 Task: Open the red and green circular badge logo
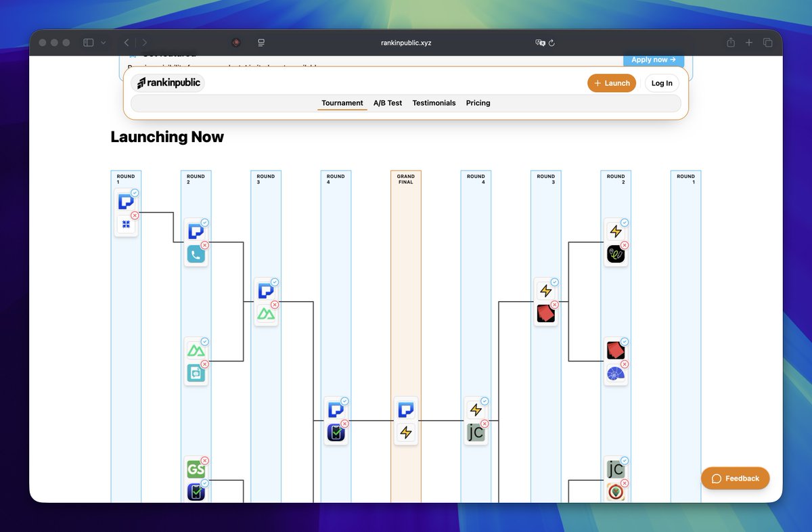coord(616,492)
